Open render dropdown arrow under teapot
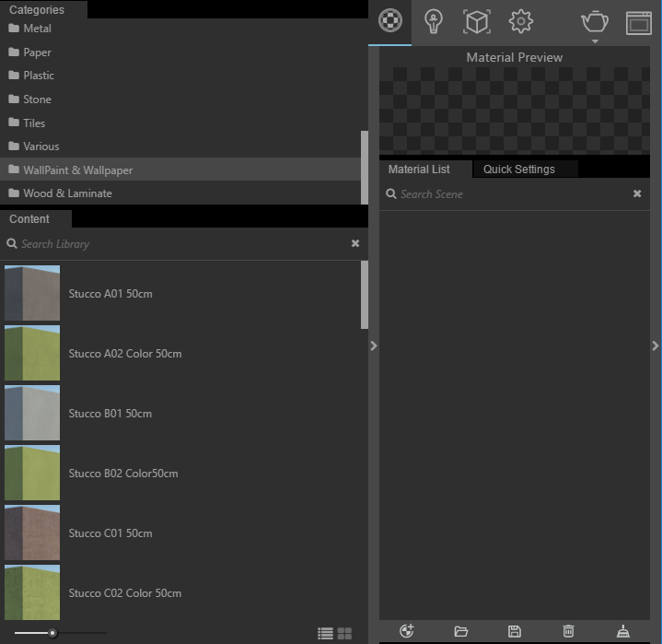 [x=595, y=41]
